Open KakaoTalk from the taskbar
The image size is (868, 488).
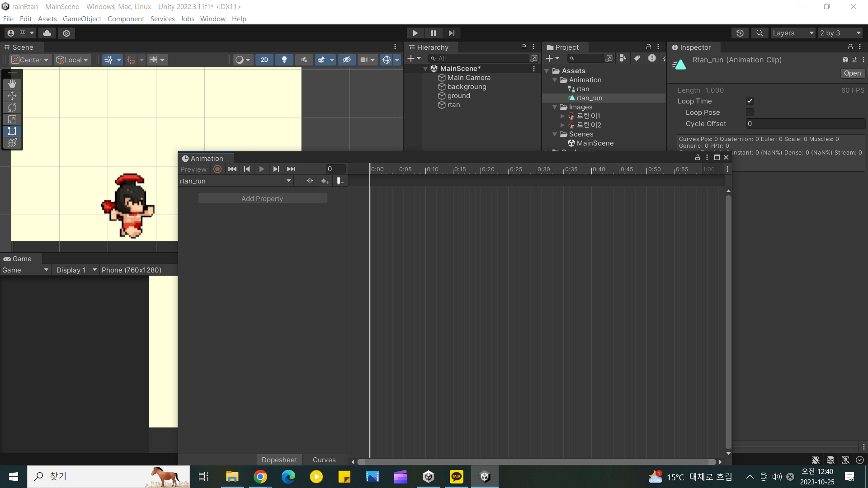(x=456, y=477)
